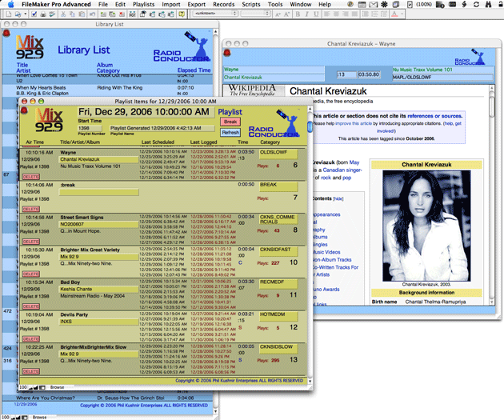Click increase font size icon
The width and height of the screenshot is (504, 420).
click(x=286, y=14)
